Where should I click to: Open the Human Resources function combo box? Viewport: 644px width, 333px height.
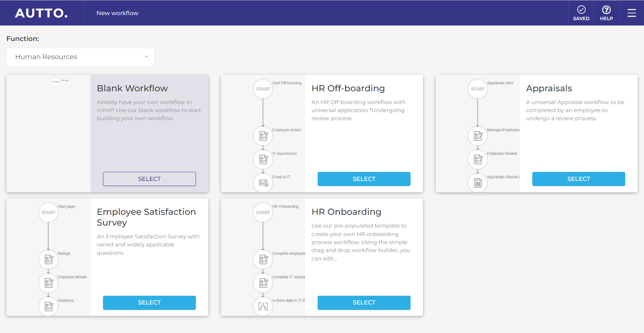(x=80, y=57)
